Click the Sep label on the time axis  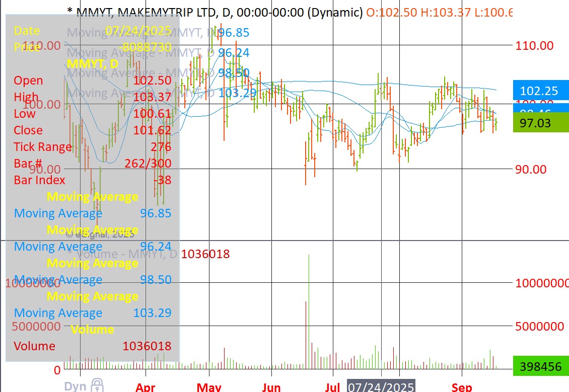[x=461, y=387]
